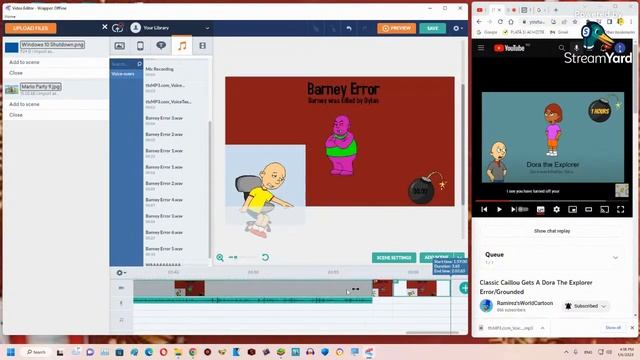Select the first red Barney scene thumbnail on timeline

pos(189,288)
